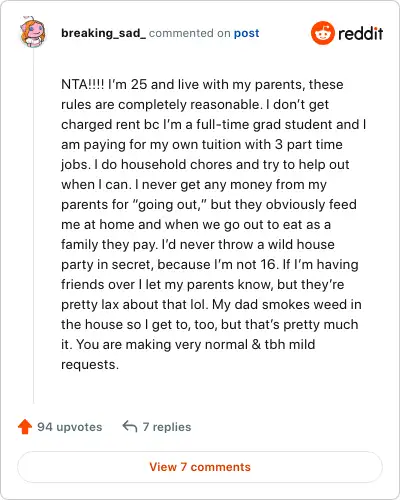Upvote using the orange arrow icon

25,426
